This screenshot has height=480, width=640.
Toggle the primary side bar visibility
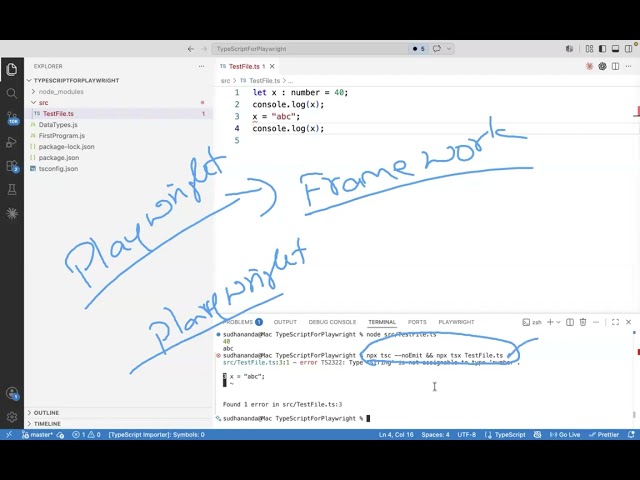click(602, 49)
